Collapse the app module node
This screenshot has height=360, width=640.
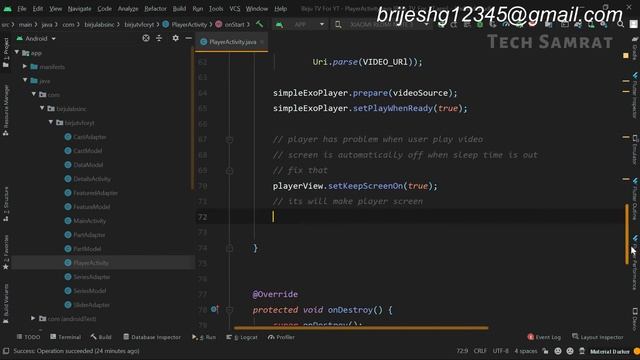coord(17,53)
